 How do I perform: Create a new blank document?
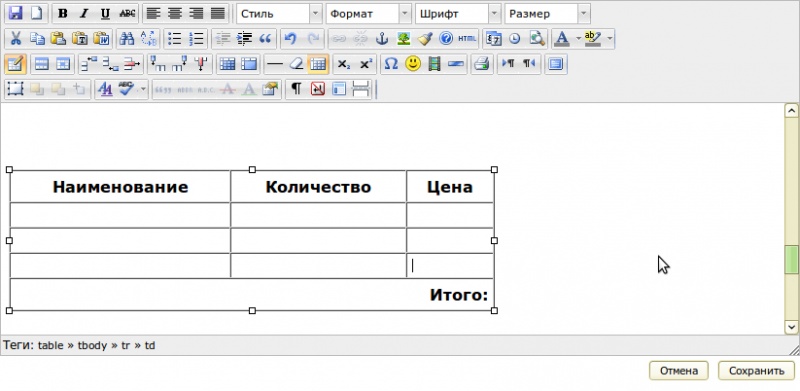click(36, 13)
